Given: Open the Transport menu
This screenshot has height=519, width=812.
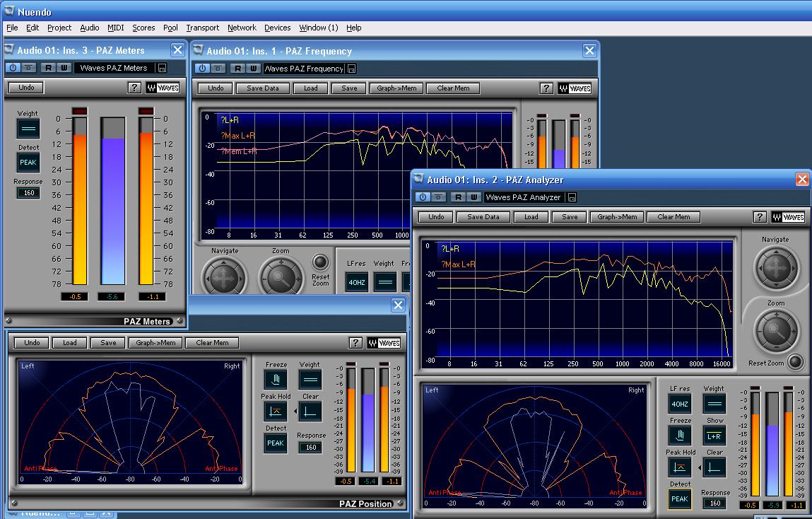Looking at the screenshot, I should pyautogui.click(x=203, y=28).
